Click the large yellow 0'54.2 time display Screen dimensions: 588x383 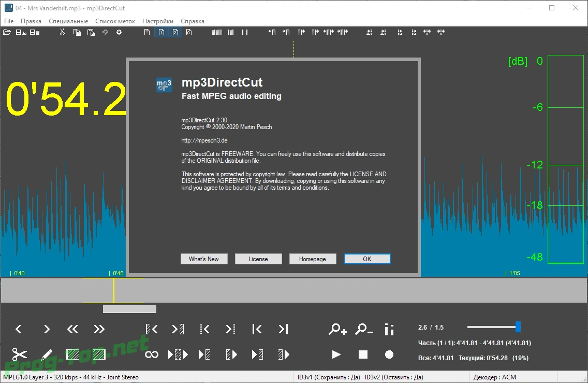pyautogui.click(x=66, y=99)
